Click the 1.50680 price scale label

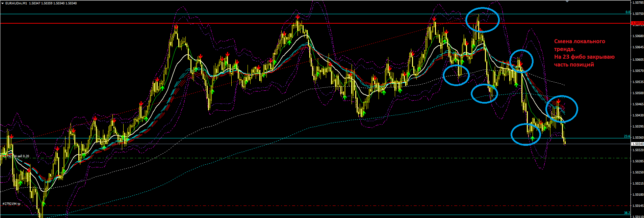(638, 36)
